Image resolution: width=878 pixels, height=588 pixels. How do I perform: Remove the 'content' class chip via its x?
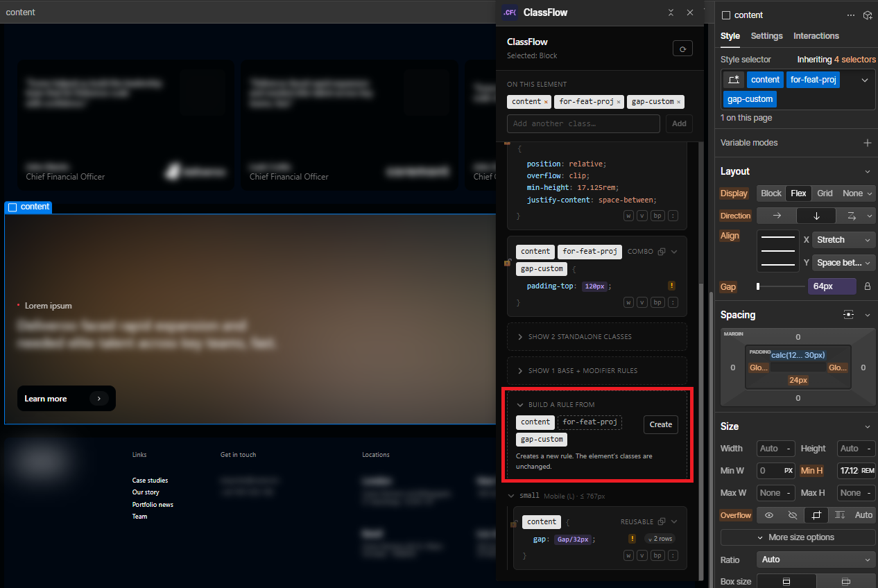coord(546,102)
